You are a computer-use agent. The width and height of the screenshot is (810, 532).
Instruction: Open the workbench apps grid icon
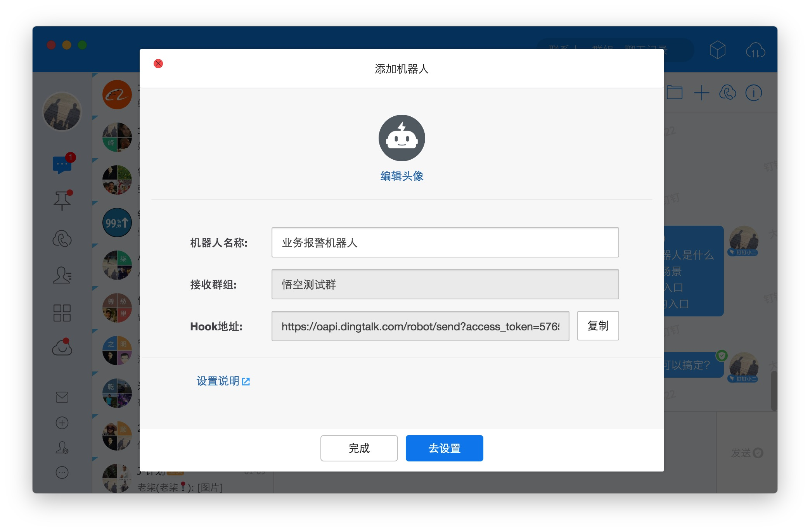click(61, 313)
